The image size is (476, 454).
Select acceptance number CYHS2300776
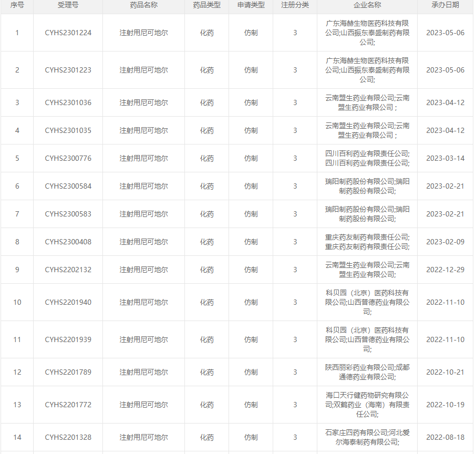[68, 159]
